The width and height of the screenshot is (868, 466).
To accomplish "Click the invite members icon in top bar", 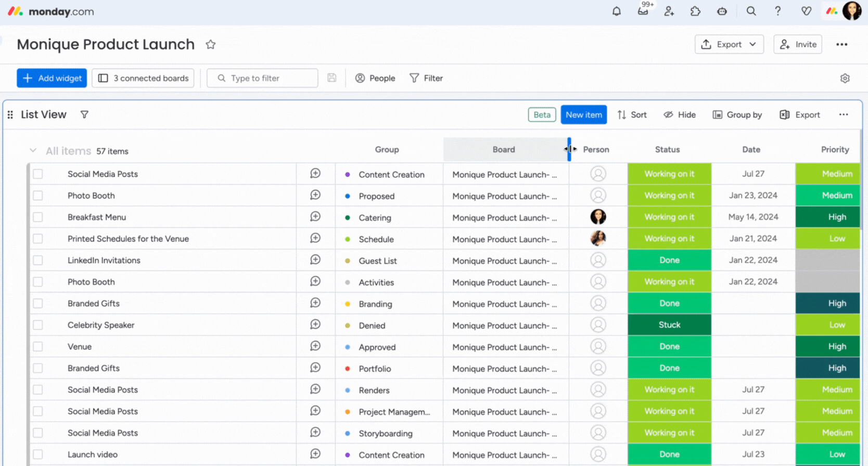I will [669, 11].
